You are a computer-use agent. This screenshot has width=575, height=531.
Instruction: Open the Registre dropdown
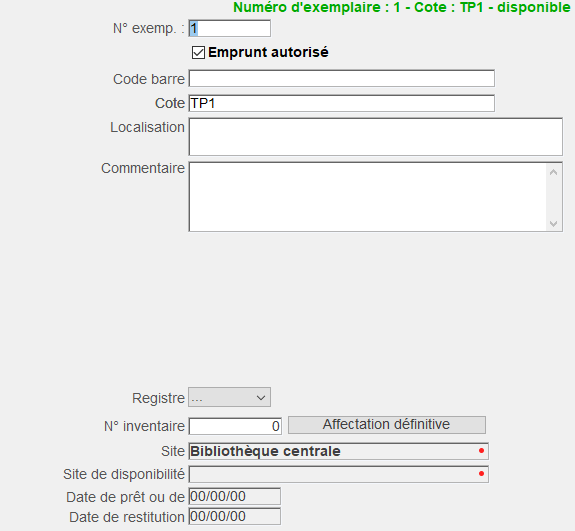(x=230, y=397)
